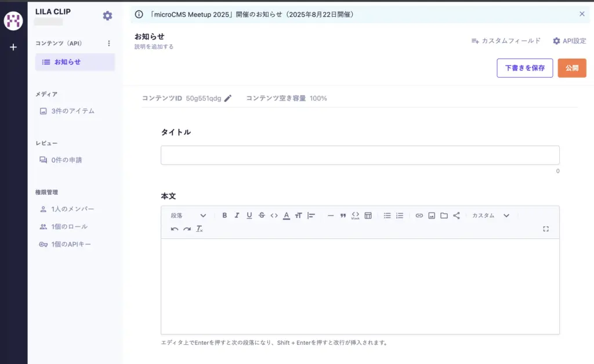This screenshot has width=594, height=364.
Task: Redo the last edit in editor
Action: (187, 229)
